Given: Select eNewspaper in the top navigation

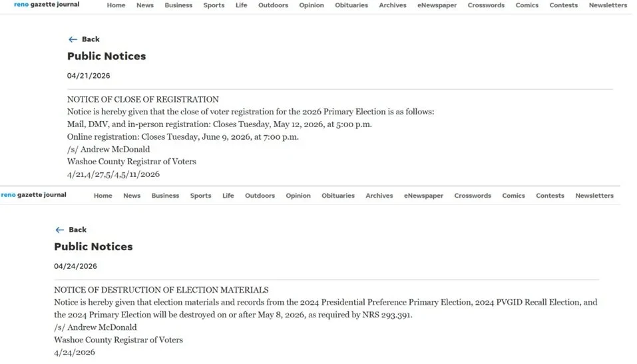Looking at the screenshot, I should (x=437, y=5).
